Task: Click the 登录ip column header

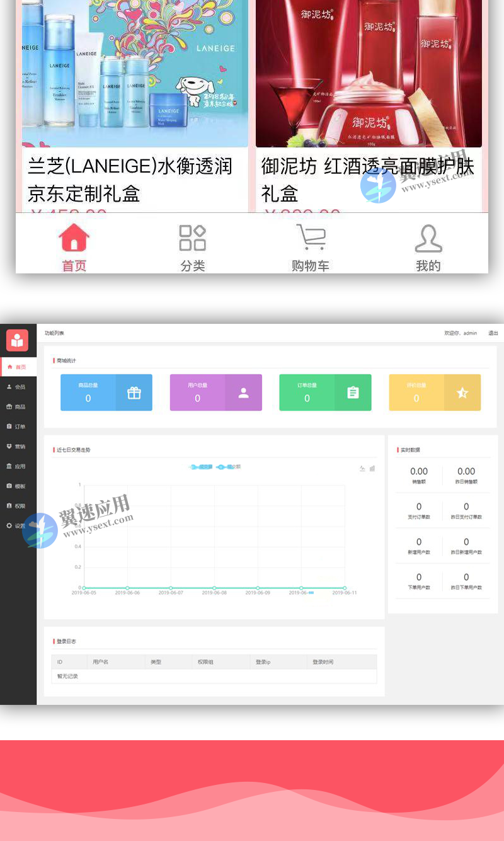Action: point(263,662)
